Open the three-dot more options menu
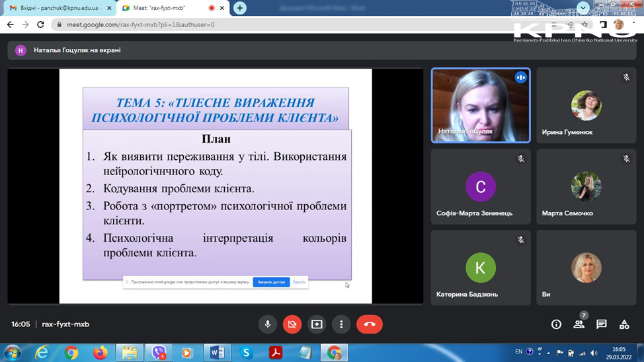 [x=341, y=324]
